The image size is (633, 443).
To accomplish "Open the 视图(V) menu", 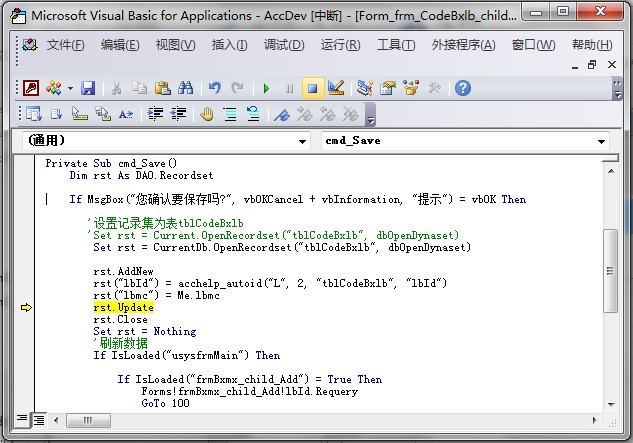I will click(x=176, y=45).
